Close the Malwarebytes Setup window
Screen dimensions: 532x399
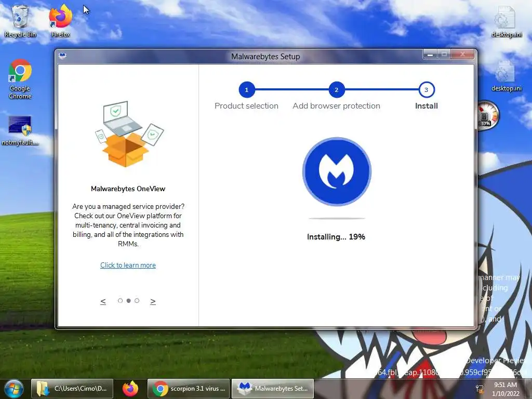pyautogui.click(x=462, y=54)
